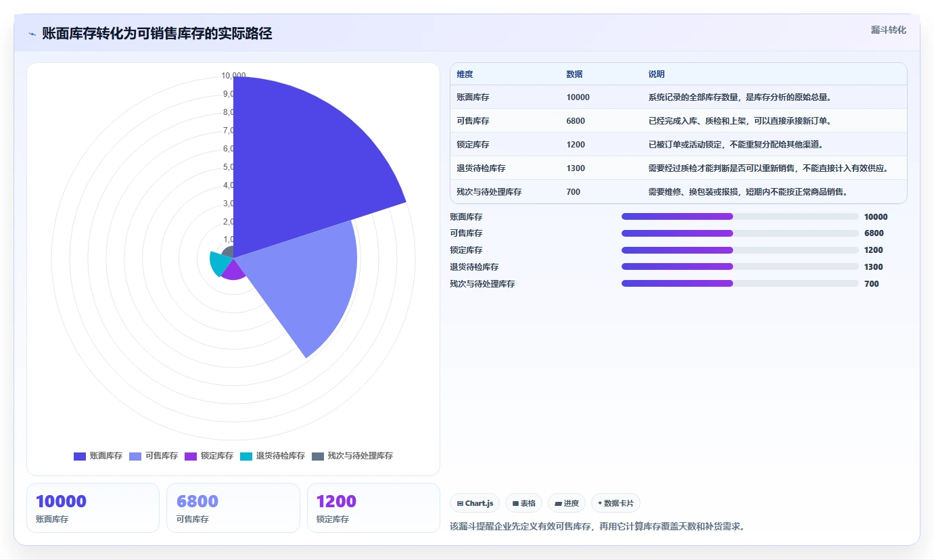The height and width of the screenshot is (560, 934).
Task: Click the small gray 残次与待处理库存 chart slice
Action: coord(229,253)
